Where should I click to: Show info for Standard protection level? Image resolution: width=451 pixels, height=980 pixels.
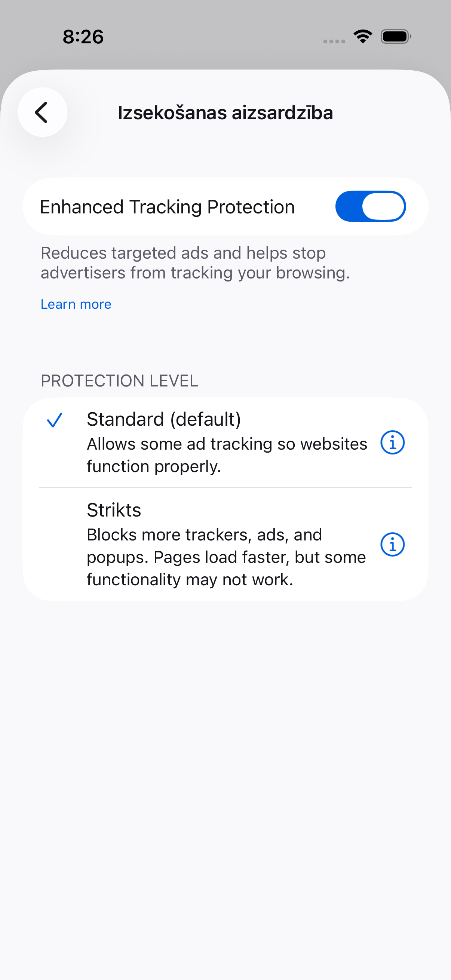pyautogui.click(x=392, y=443)
